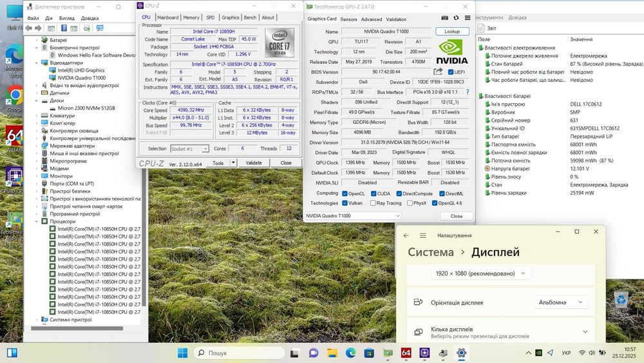The image size is (644, 363).
Task: Open the Recycle Bin on the desktop
Action: [621, 303]
